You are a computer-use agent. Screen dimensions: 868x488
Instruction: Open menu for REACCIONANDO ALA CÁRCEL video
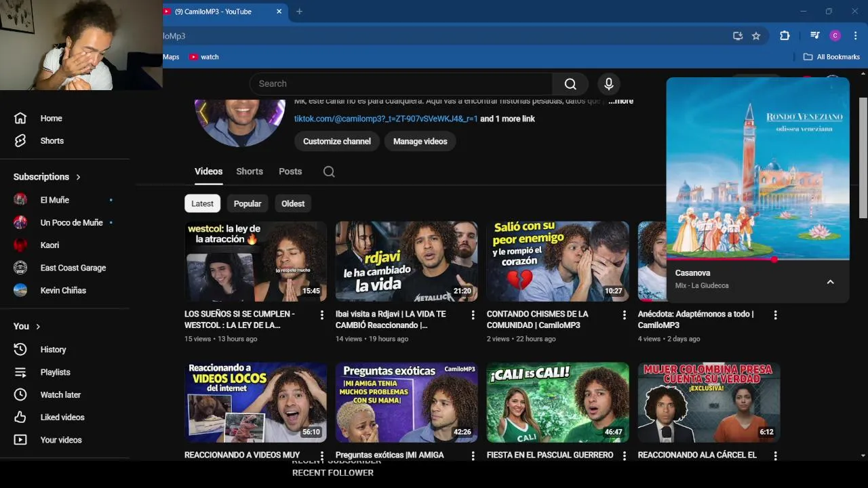coord(776,455)
